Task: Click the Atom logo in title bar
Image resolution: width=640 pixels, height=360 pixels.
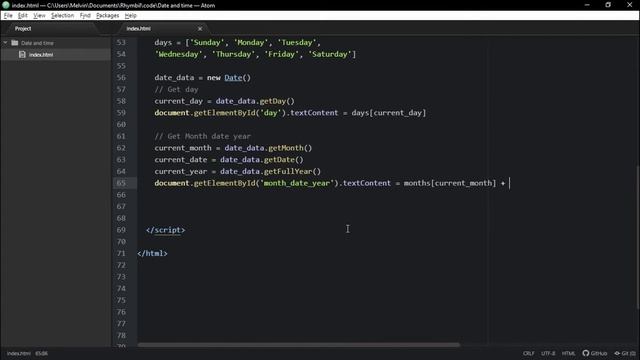Action: click(6, 5)
